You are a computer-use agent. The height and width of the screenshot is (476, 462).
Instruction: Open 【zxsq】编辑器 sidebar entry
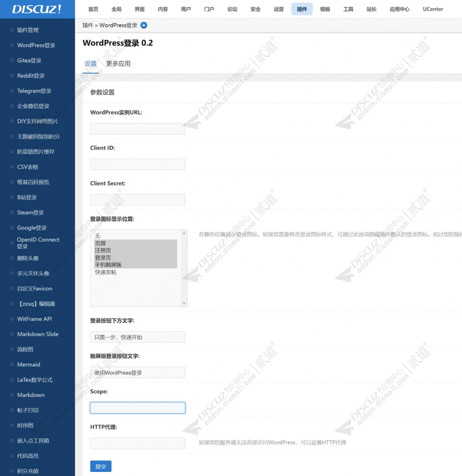[x=36, y=303]
